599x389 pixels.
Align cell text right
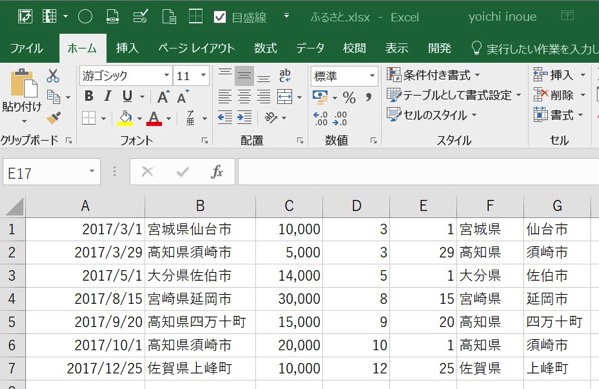pos(264,97)
